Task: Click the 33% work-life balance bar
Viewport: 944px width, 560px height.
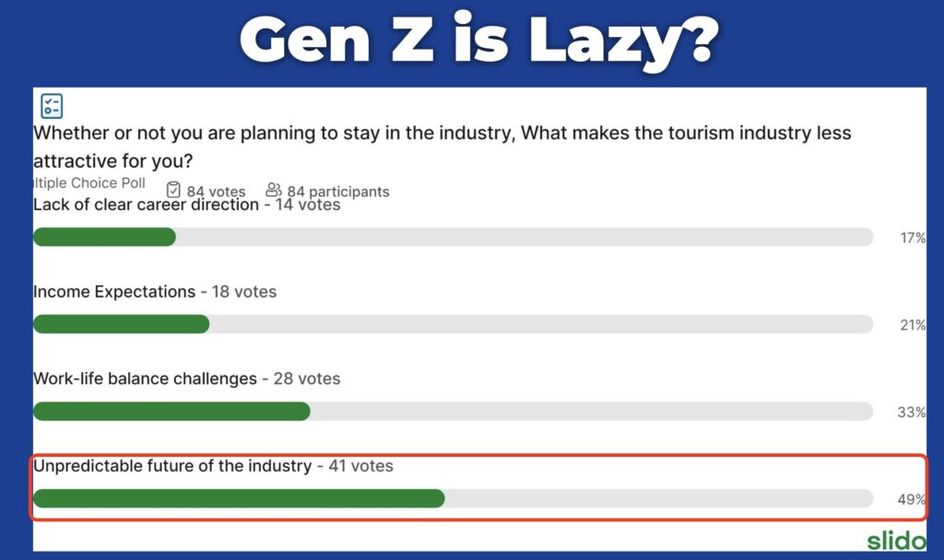Action: 453,411
